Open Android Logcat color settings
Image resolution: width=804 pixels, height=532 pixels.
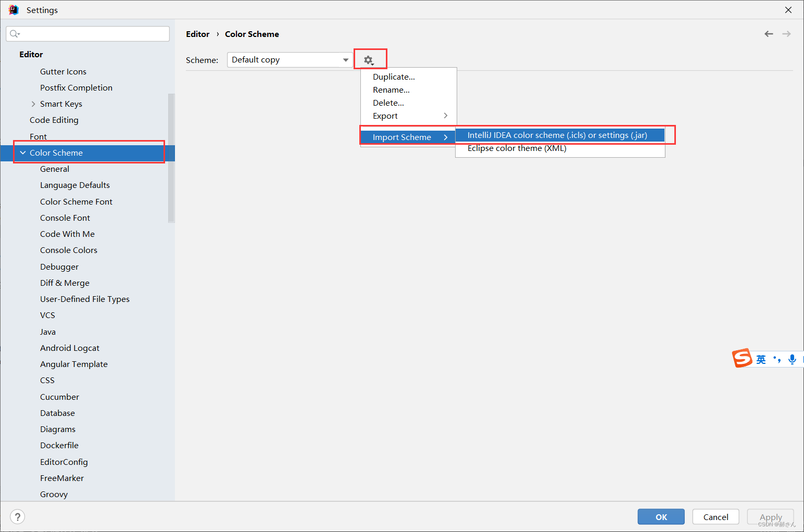70,348
